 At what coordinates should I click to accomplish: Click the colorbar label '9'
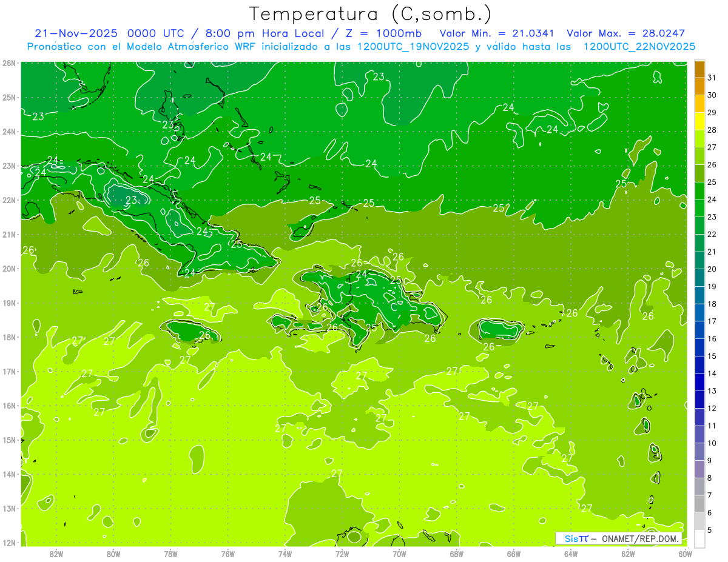710,461
